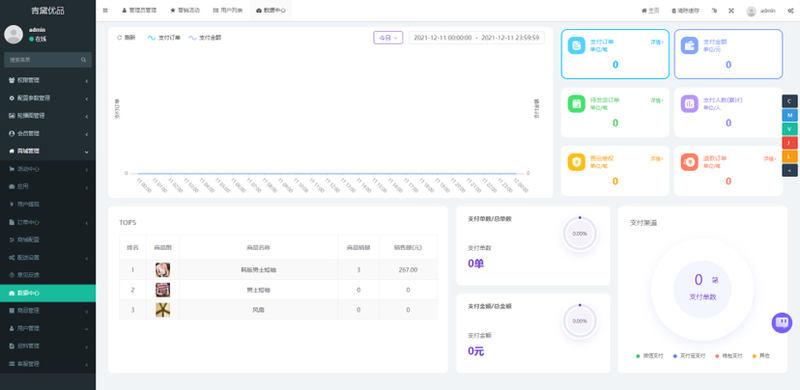Expand the 权限管理 sidebar menu
Screen dimensions: 800x390
pos(48,80)
